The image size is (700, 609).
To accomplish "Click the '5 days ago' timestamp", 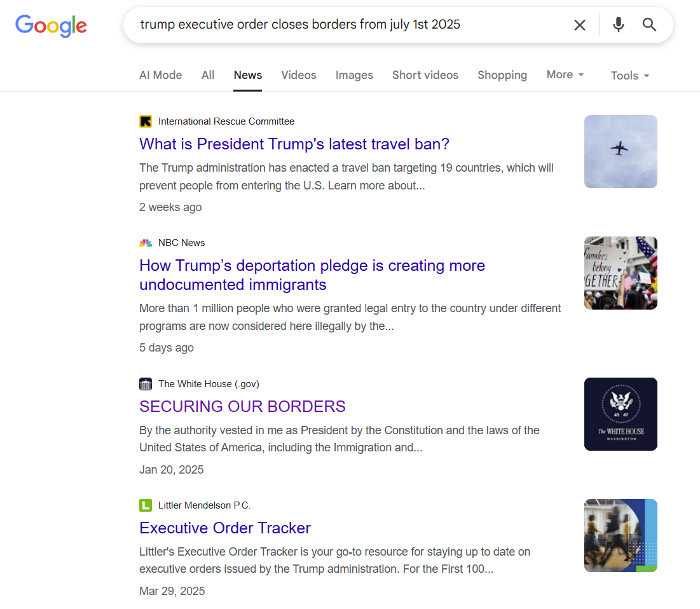I will (x=167, y=348).
